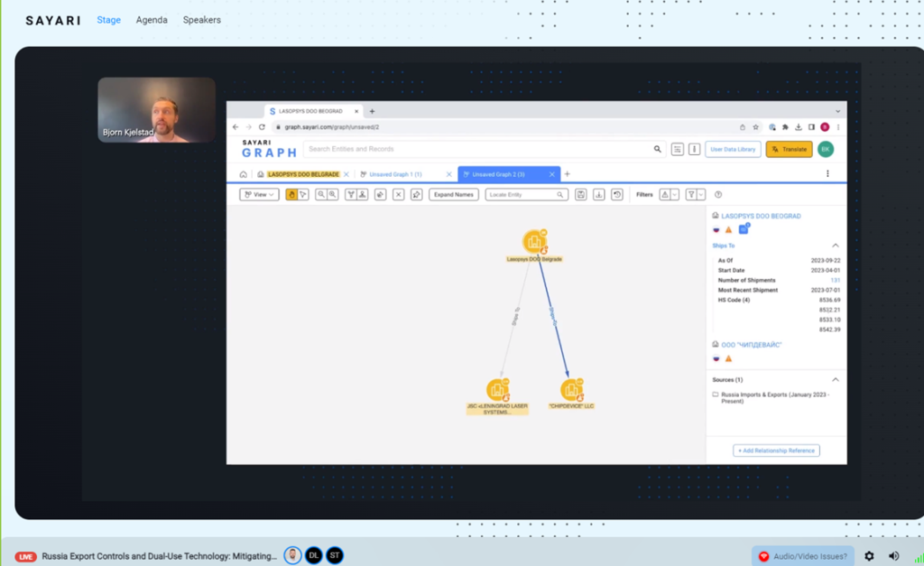Open the EK user avatar menu
Image resolution: width=924 pixels, height=566 pixels.
point(826,149)
